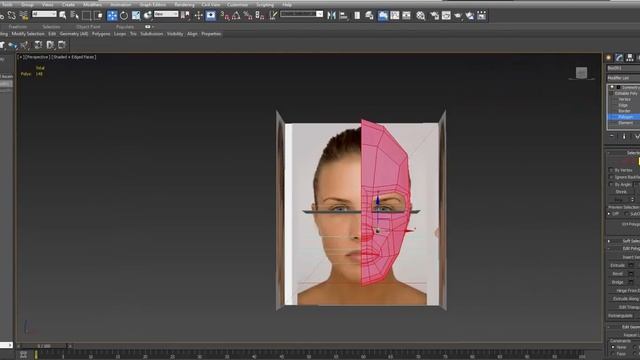Switch to the Object Paint ribbon tab
Image resolution: width=640 pixels, height=360 pixels.
click(x=88, y=27)
